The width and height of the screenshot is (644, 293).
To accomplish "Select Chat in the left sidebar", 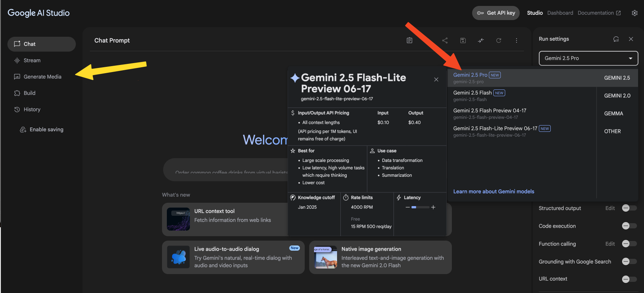I will click(42, 44).
